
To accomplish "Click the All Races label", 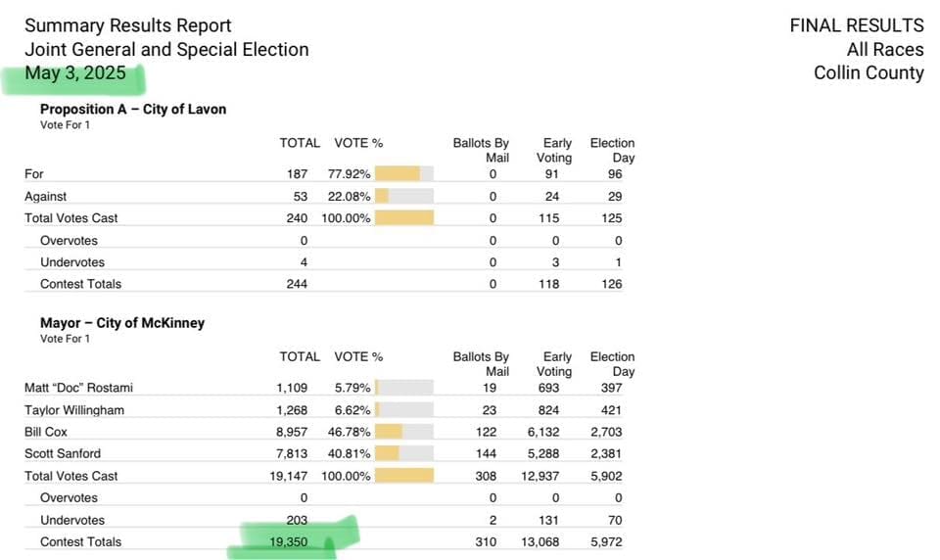I will 885,50.
